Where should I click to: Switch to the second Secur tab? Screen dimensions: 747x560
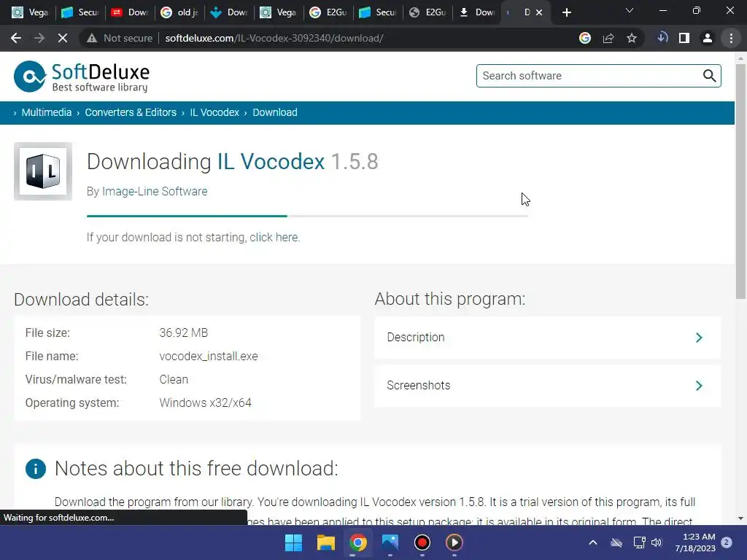378,12
